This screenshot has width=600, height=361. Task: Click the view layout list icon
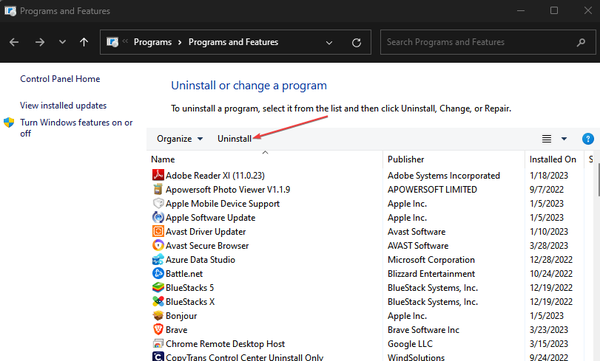(x=546, y=139)
